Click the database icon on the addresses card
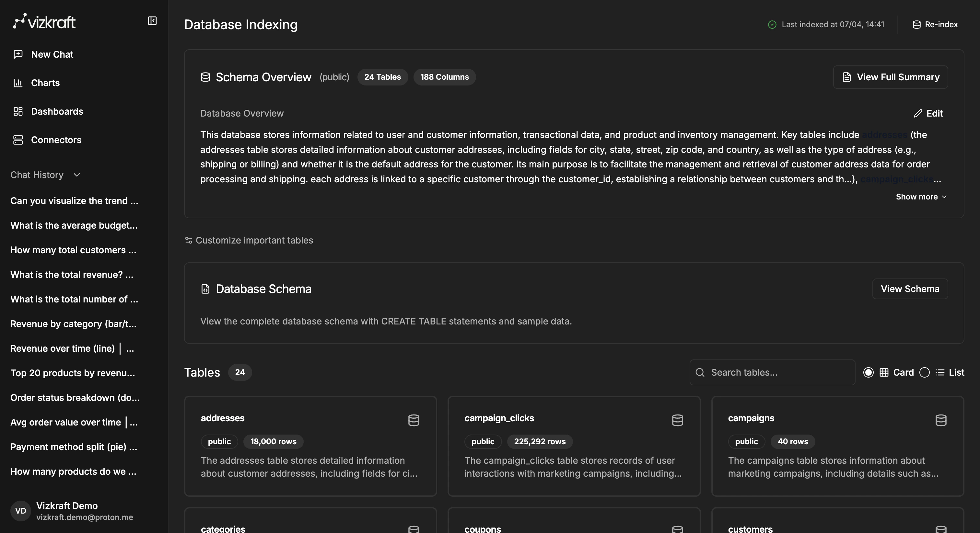Image resolution: width=980 pixels, height=533 pixels. point(414,420)
